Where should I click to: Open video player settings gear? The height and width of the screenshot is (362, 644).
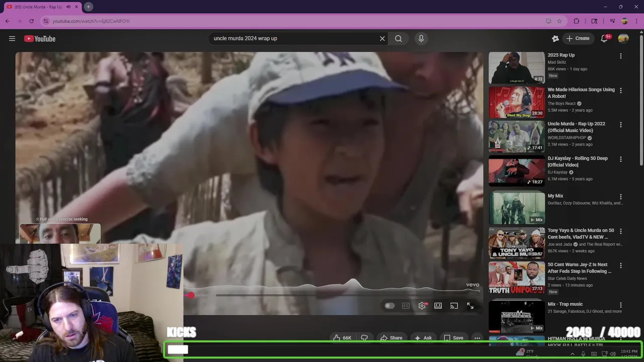coord(422,306)
